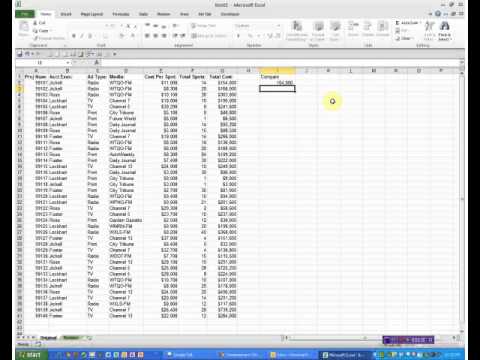Switch to the green sheet tab
Image resolution: width=480 pixels, height=360 pixels.
[x=71, y=338]
